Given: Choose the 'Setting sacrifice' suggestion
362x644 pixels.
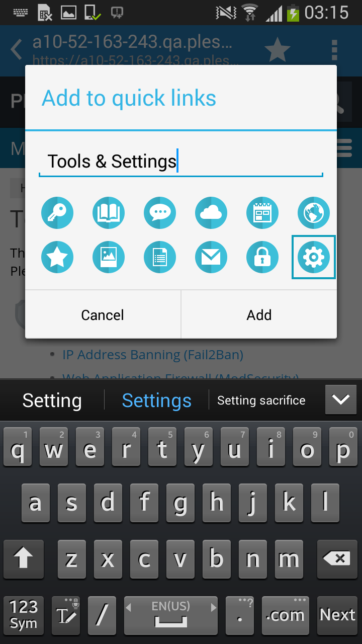Looking at the screenshot, I should pyautogui.click(x=261, y=400).
